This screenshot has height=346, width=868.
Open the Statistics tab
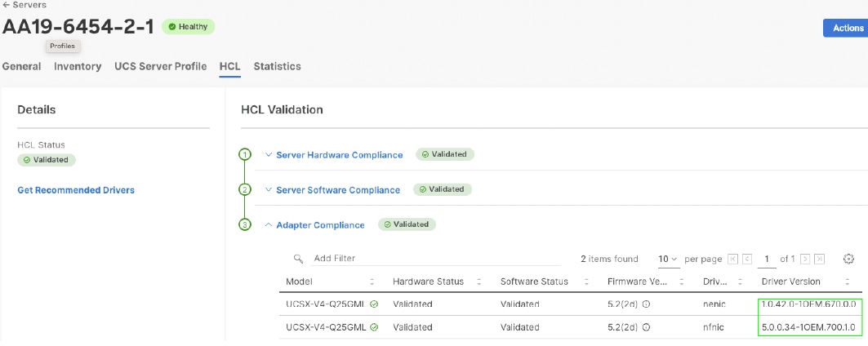[277, 66]
